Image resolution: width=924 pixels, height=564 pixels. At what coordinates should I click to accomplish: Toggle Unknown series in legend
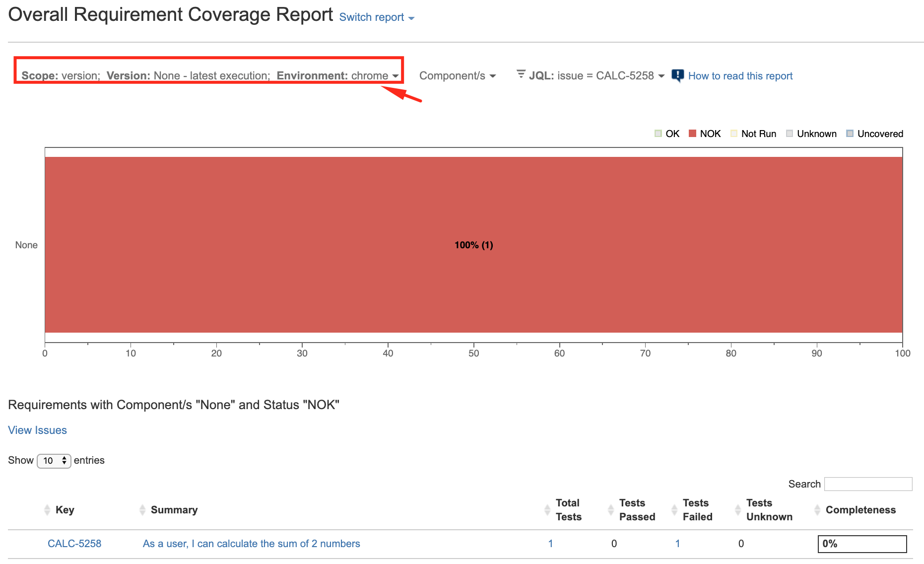tap(811, 134)
